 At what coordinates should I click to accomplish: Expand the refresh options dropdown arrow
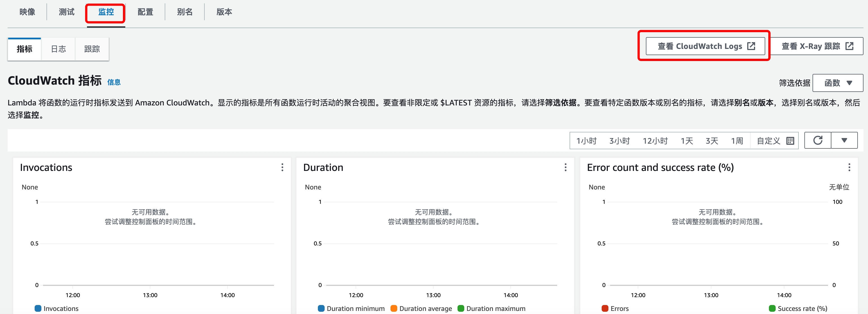844,140
